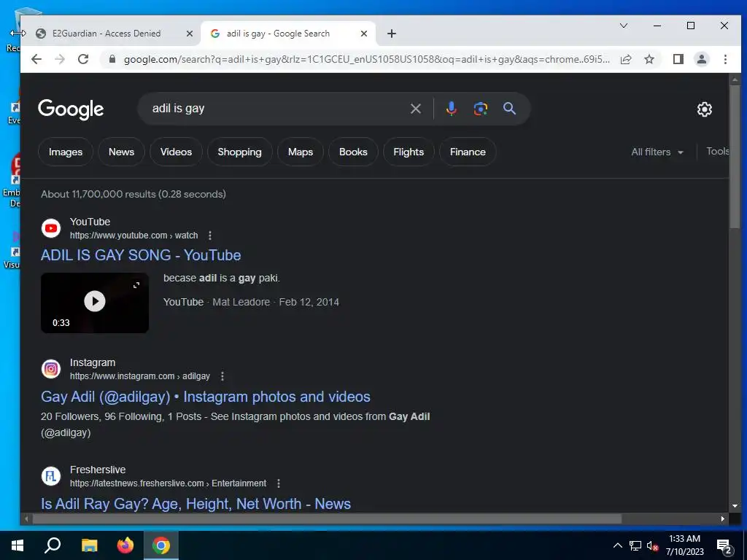Filter results by Books
Screen dimensions: 747x560
353,152
